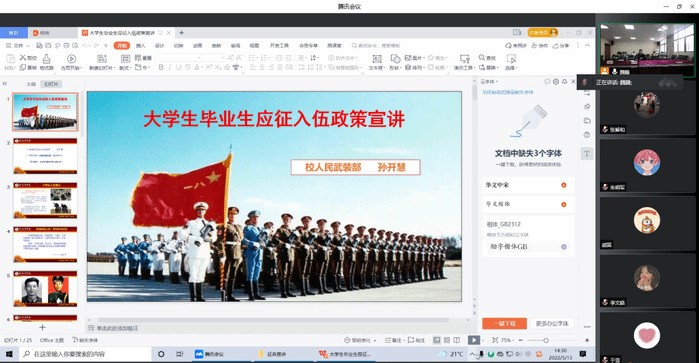699x363 pixels.
Task: Switch to the 大纲 outline pane view
Action: [x=31, y=84]
